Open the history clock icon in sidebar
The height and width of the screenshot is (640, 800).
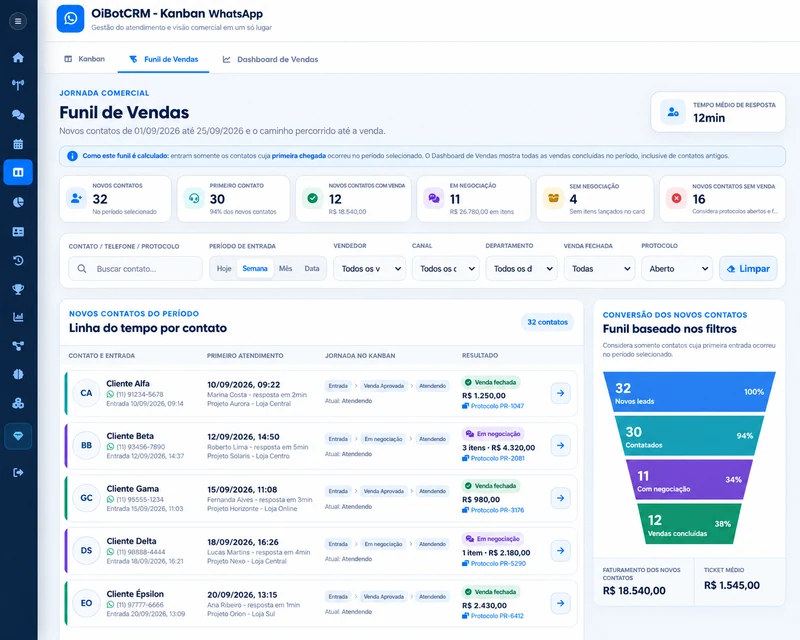(x=18, y=261)
